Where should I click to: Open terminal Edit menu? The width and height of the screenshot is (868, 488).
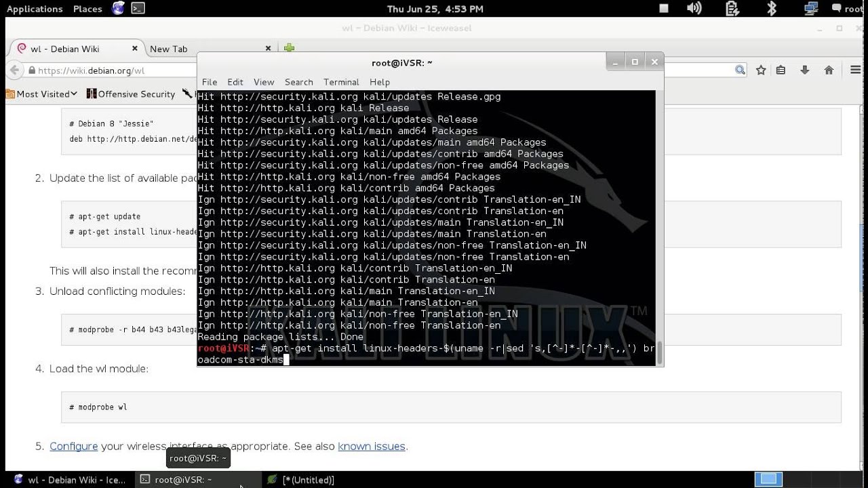click(235, 82)
